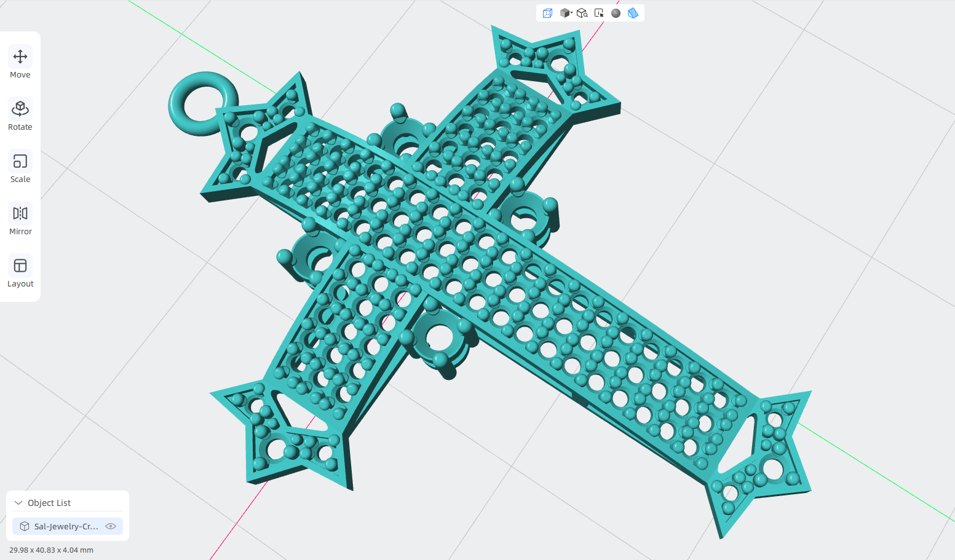Select the Sal-Jewelry-Cr... object in list
Viewport: 955px width, 560px height.
point(68,526)
